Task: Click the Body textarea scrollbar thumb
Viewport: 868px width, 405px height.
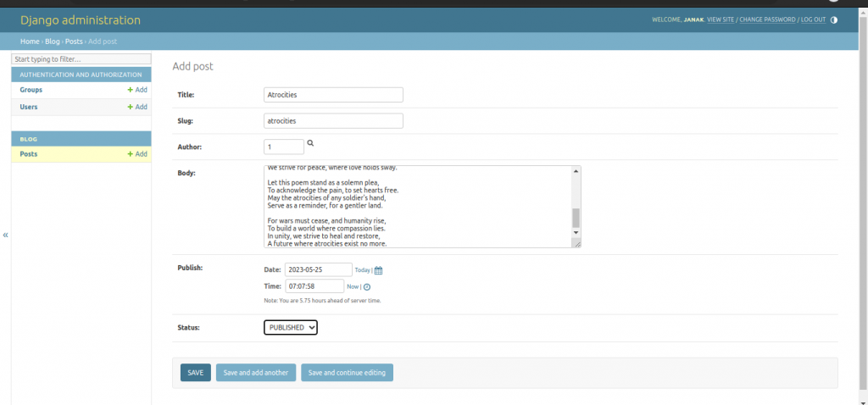Action: pyautogui.click(x=576, y=218)
